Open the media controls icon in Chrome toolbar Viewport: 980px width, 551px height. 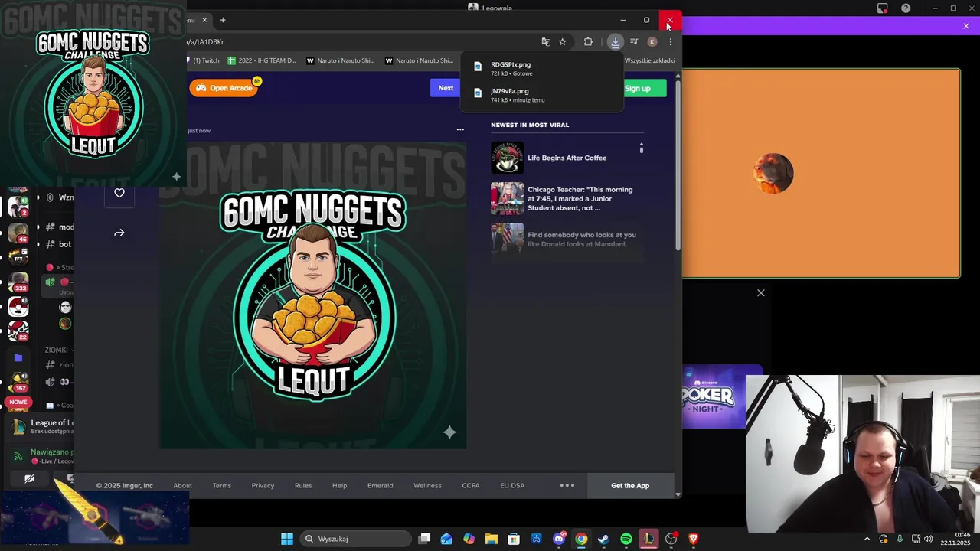(633, 42)
